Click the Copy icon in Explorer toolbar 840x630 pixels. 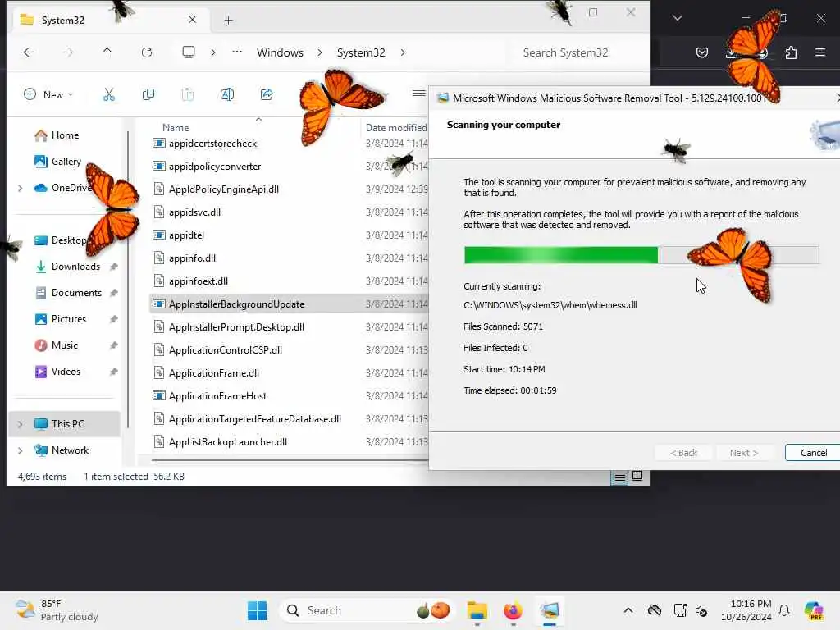[148, 95]
